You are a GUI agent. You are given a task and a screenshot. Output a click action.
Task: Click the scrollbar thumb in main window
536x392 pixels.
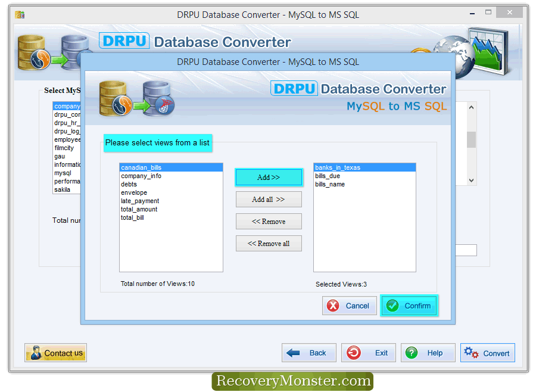click(472, 139)
